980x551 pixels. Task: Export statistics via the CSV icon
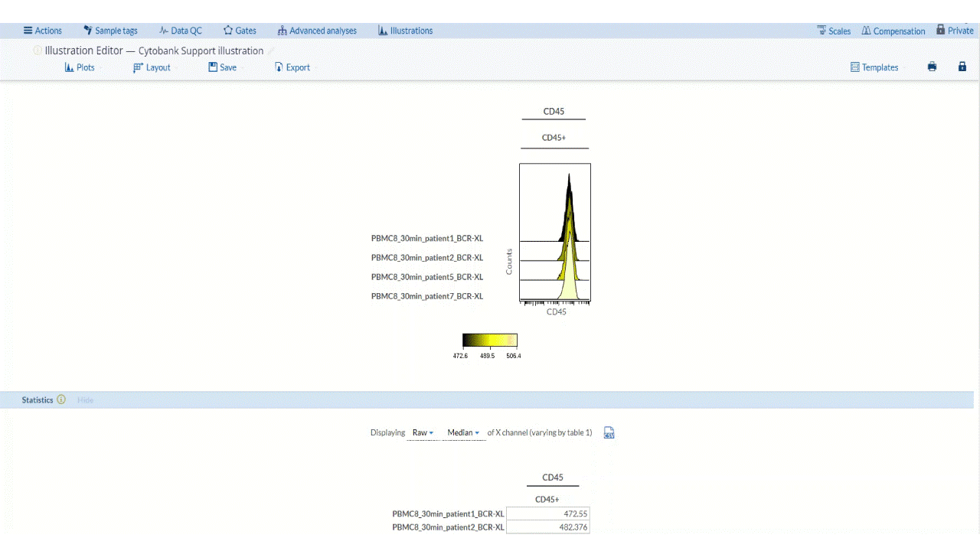[x=609, y=433]
